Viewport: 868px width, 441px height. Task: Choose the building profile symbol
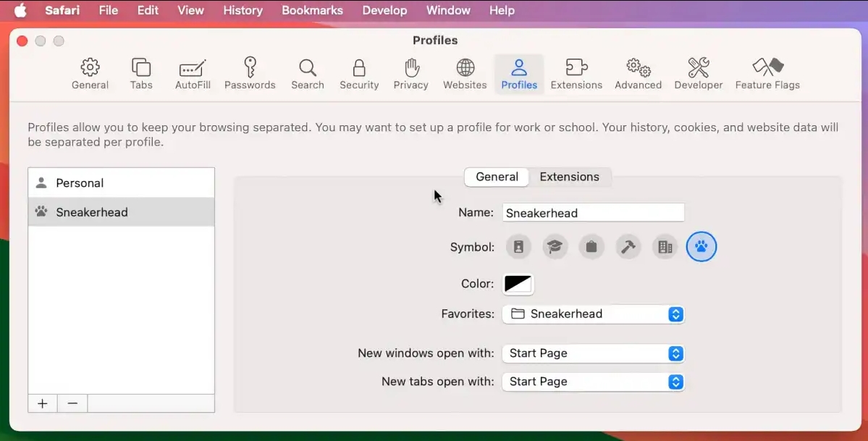click(665, 246)
